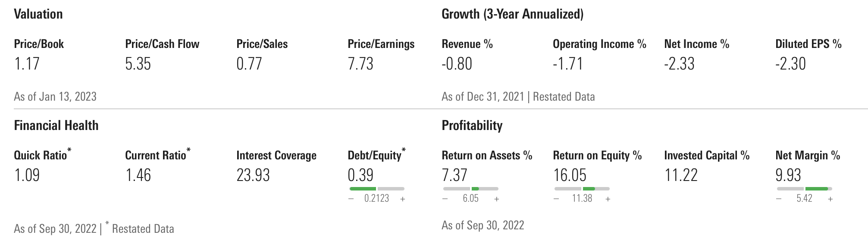Screen dimensions: 868x241
Task: Click the Debt/Equity comparison bar
Action: (377, 189)
